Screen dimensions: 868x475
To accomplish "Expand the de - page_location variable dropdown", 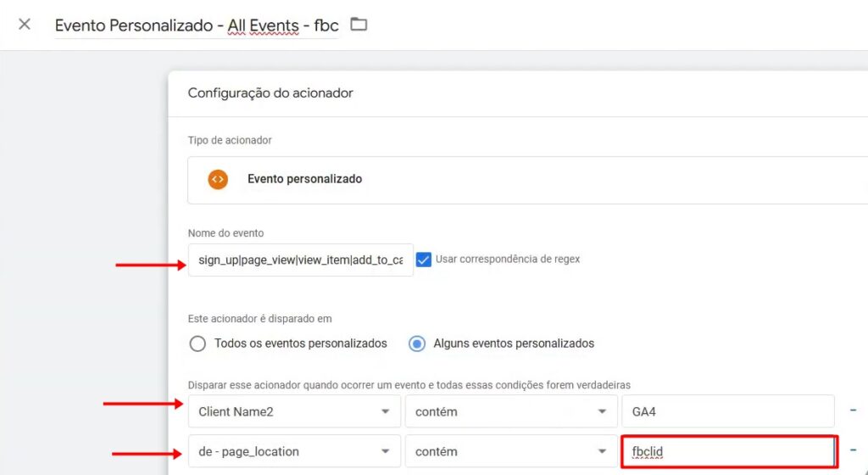I will pos(294,452).
